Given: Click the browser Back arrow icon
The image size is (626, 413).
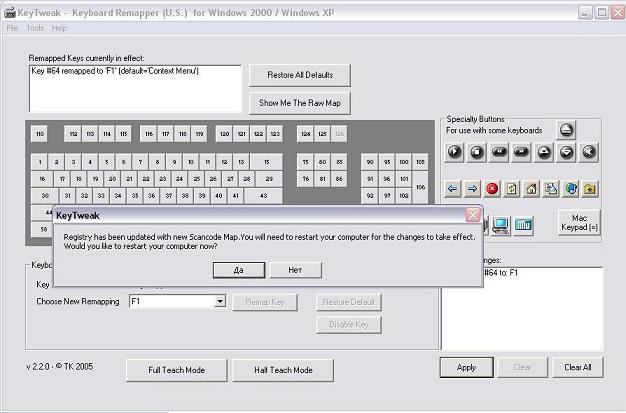Looking at the screenshot, I should 452,189.
